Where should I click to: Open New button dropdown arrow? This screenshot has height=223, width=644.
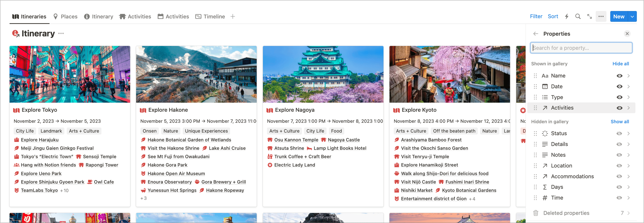point(632,17)
